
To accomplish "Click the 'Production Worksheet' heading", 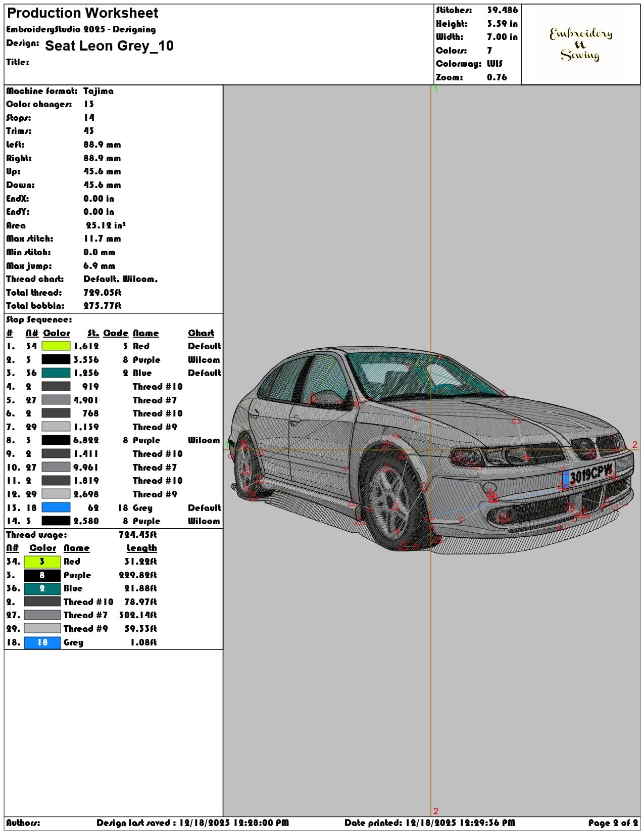I will [x=83, y=13].
